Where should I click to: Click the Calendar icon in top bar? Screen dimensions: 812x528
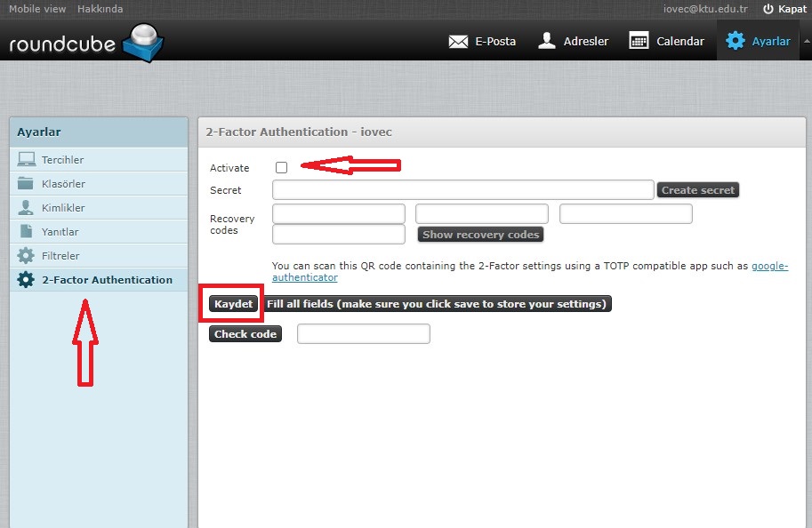tap(639, 40)
